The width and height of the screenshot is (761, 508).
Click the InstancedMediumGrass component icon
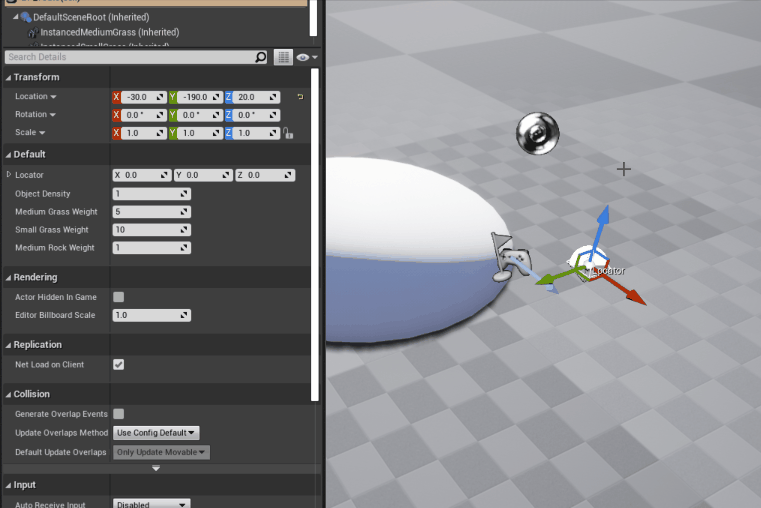click(x=33, y=33)
